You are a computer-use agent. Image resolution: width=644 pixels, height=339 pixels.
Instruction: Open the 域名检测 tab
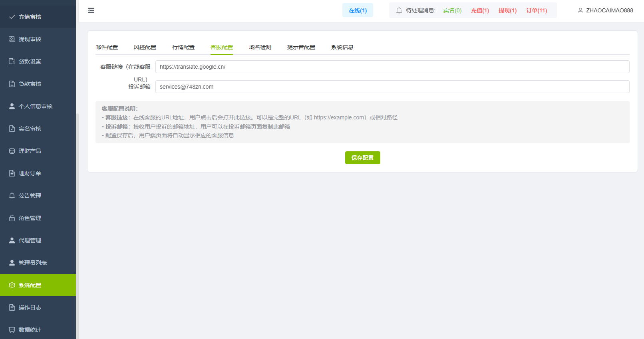click(260, 47)
